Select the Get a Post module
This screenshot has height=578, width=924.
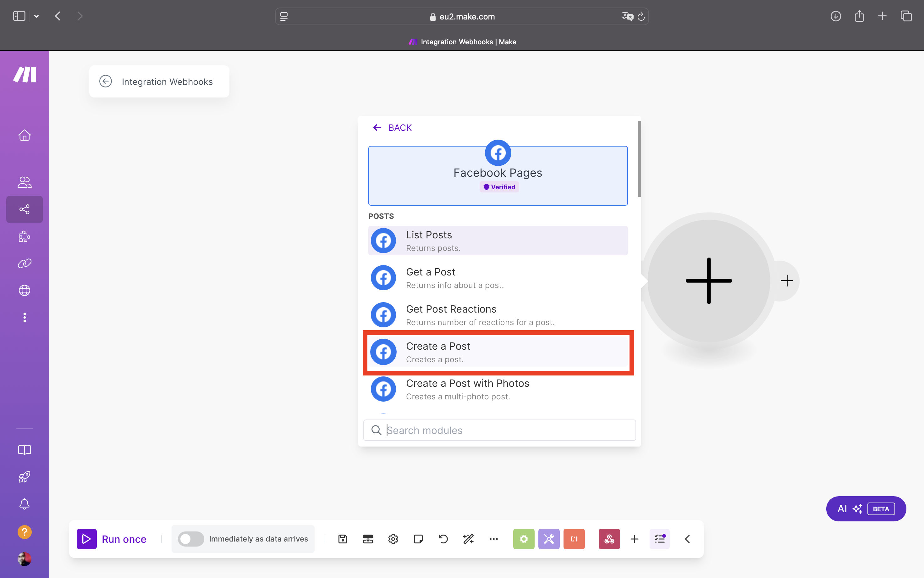(498, 278)
